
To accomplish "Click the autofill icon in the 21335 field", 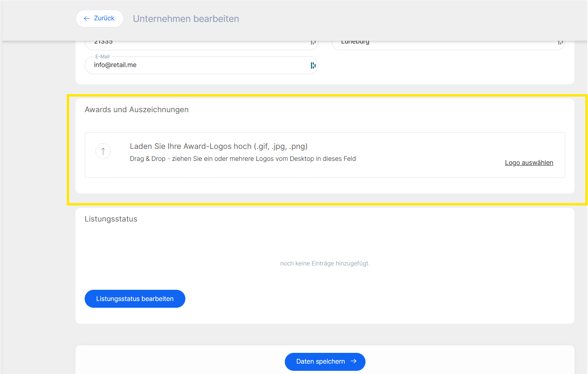I will pos(313,42).
